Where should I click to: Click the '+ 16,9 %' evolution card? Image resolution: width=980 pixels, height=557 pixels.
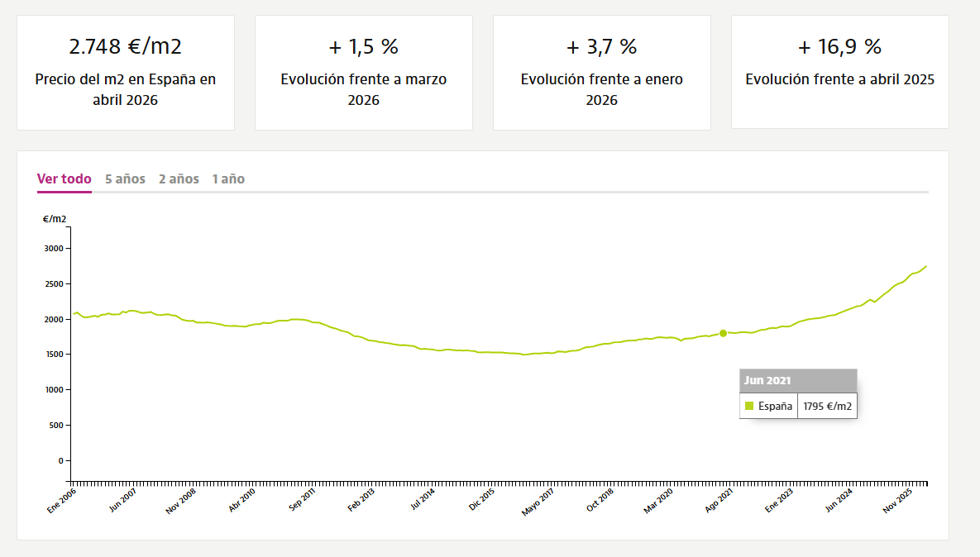(840, 72)
